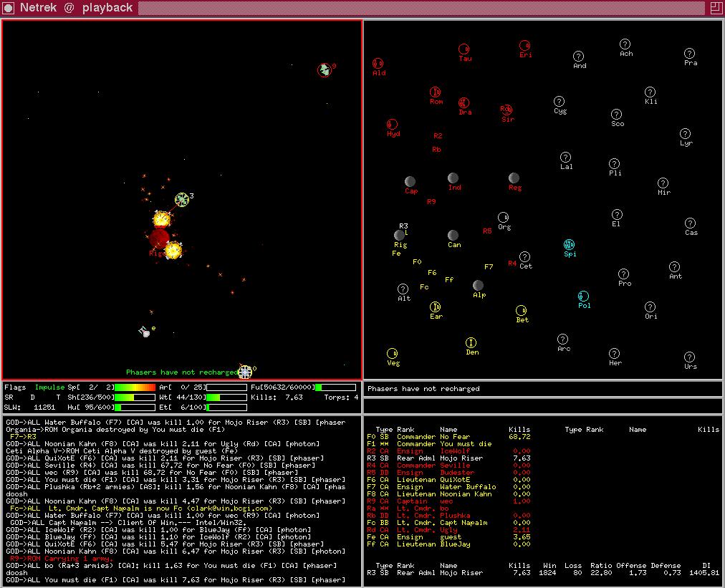
Task: Select player row F0 No Fear
Action: pyautogui.click(x=448, y=437)
